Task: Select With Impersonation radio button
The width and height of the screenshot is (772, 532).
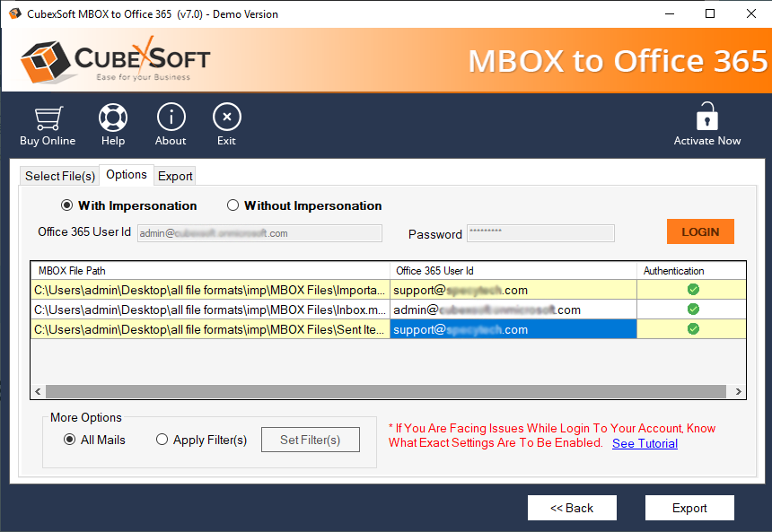Action: tap(67, 205)
